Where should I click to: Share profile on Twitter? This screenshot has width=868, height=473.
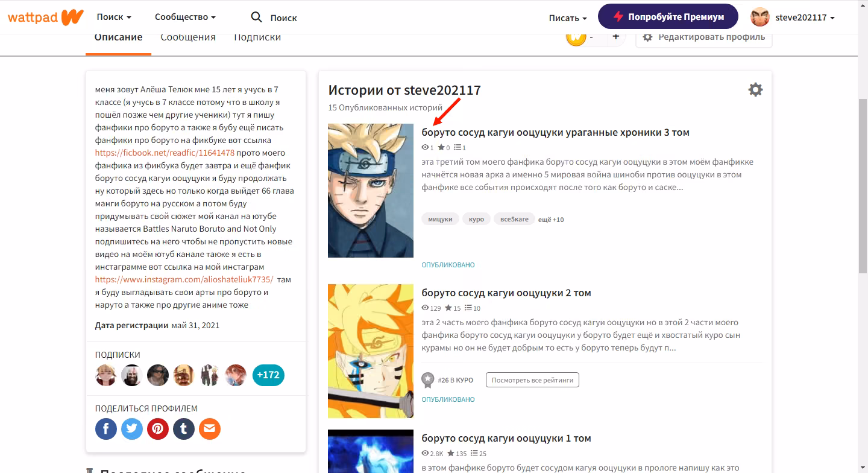pyautogui.click(x=132, y=429)
